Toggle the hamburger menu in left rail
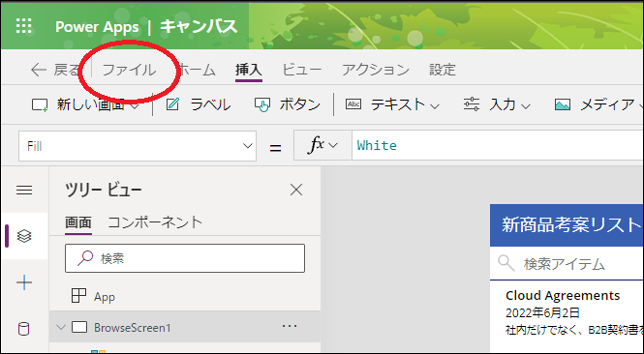This screenshot has width=644, height=354. coord(24,190)
